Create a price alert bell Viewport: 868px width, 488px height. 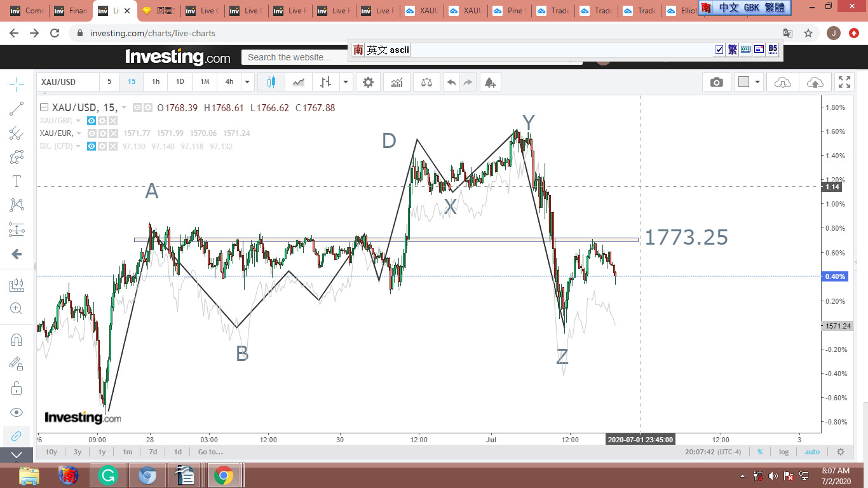point(490,82)
